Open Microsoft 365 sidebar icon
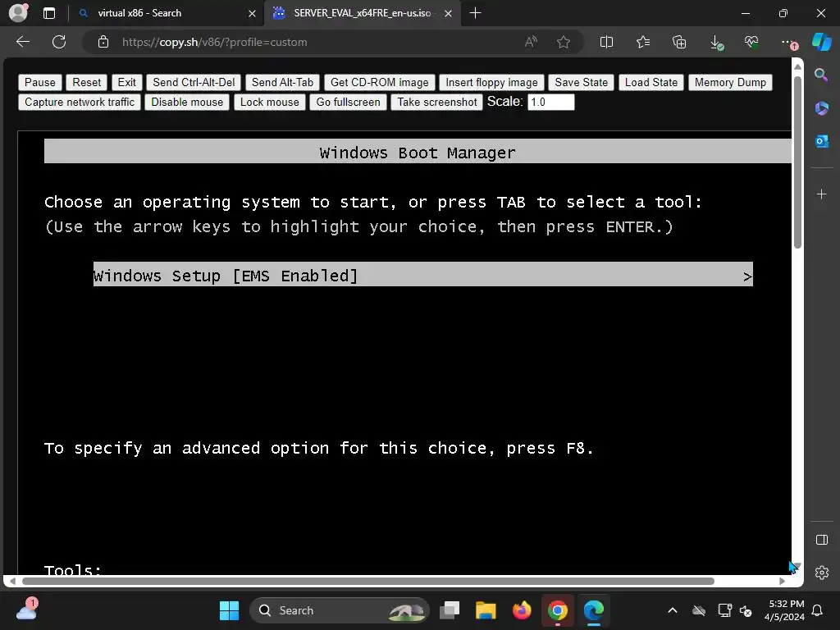 pos(821,108)
